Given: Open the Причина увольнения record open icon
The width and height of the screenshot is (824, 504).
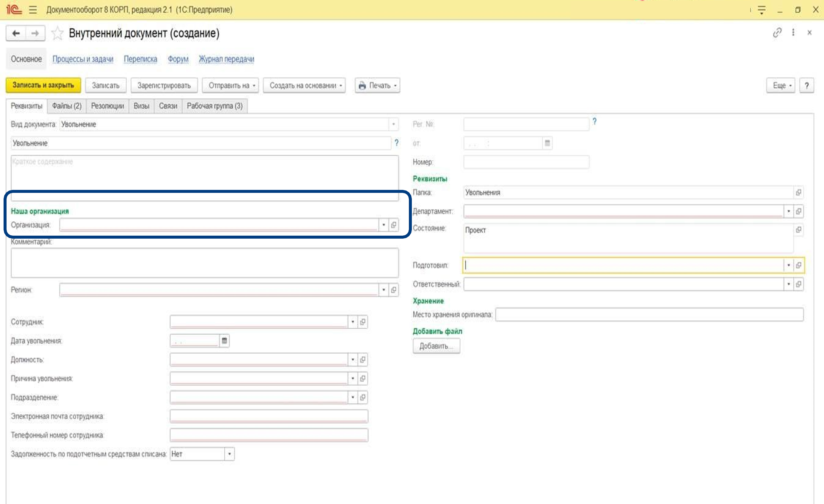Looking at the screenshot, I should (363, 378).
